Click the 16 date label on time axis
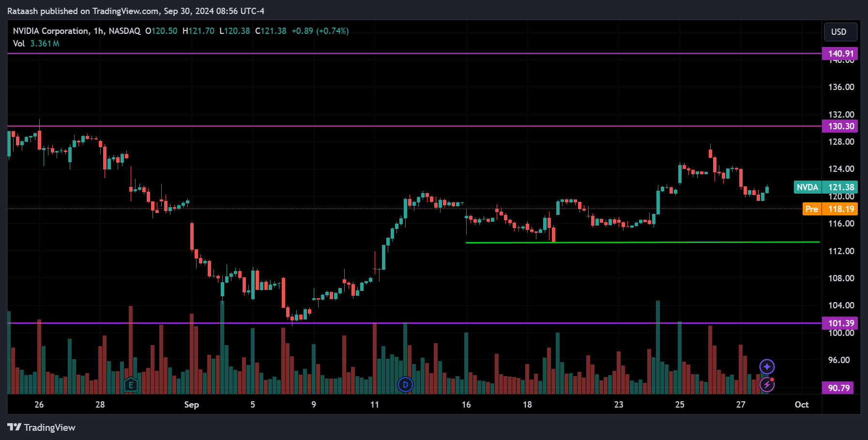This screenshot has width=868, height=440. tap(466, 405)
